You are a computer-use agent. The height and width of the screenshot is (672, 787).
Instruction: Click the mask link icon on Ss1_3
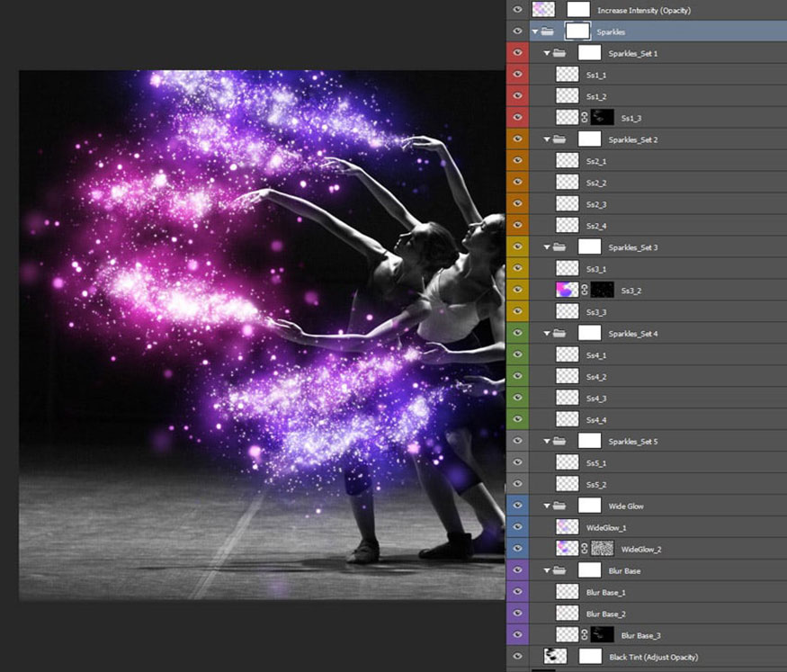coord(585,118)
